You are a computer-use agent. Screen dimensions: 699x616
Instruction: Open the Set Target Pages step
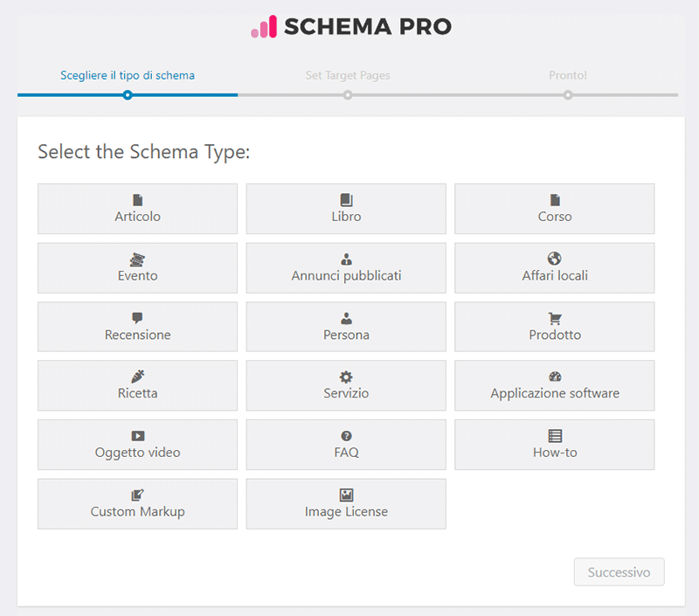coord(348,75)
